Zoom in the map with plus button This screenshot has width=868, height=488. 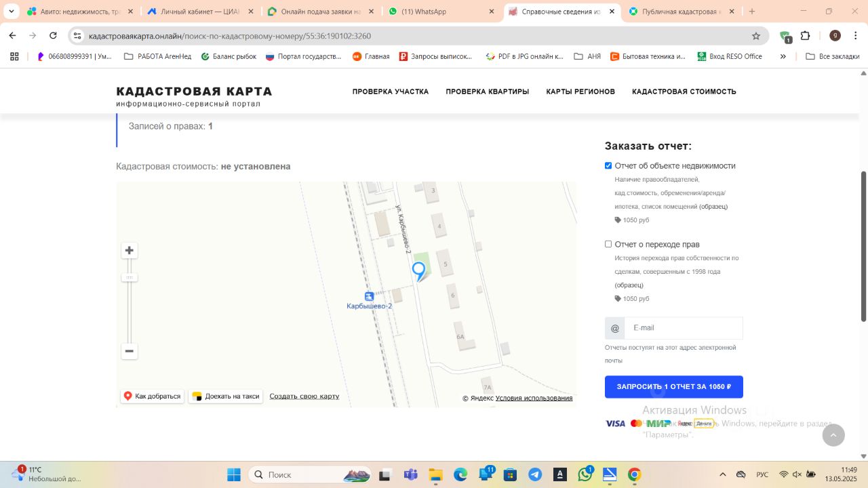pos(129,251)
